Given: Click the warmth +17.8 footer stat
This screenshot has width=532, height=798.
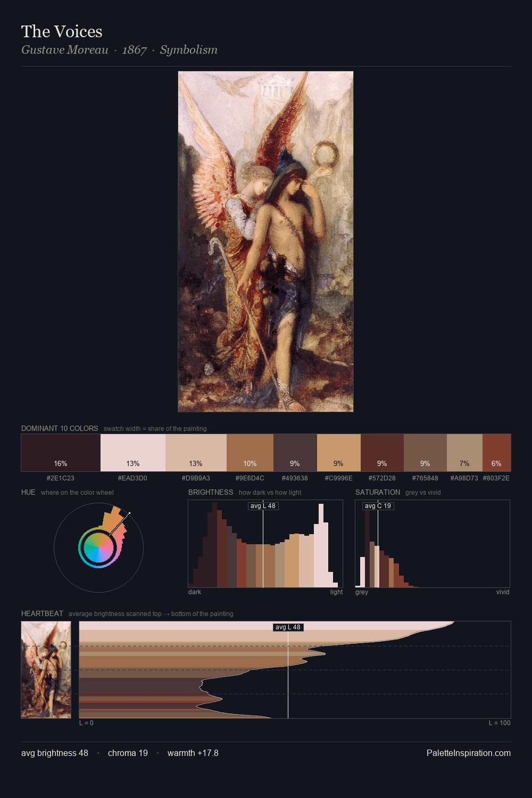Looking at the screenshot, I should [x=193, y=753].
